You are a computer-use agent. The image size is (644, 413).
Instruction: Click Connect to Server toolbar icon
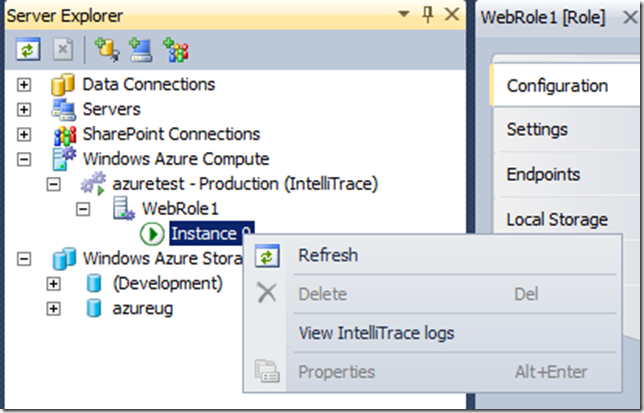(141, 48)
